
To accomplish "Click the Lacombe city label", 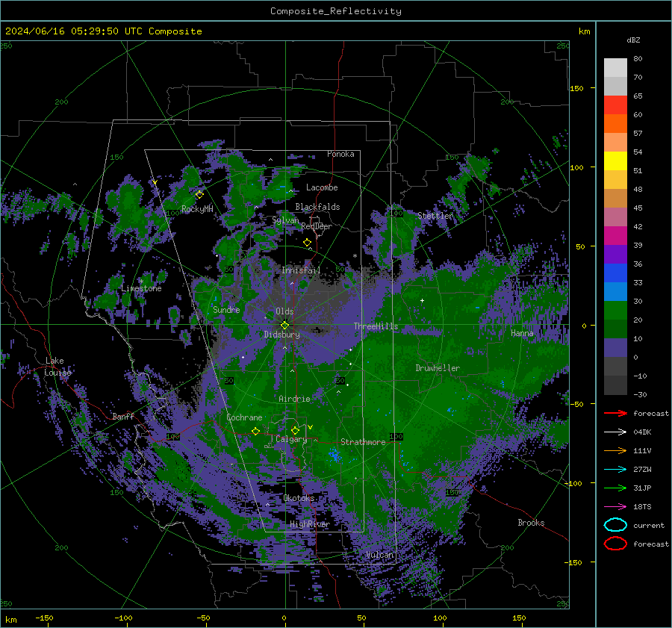I will [x=322, y=187].
